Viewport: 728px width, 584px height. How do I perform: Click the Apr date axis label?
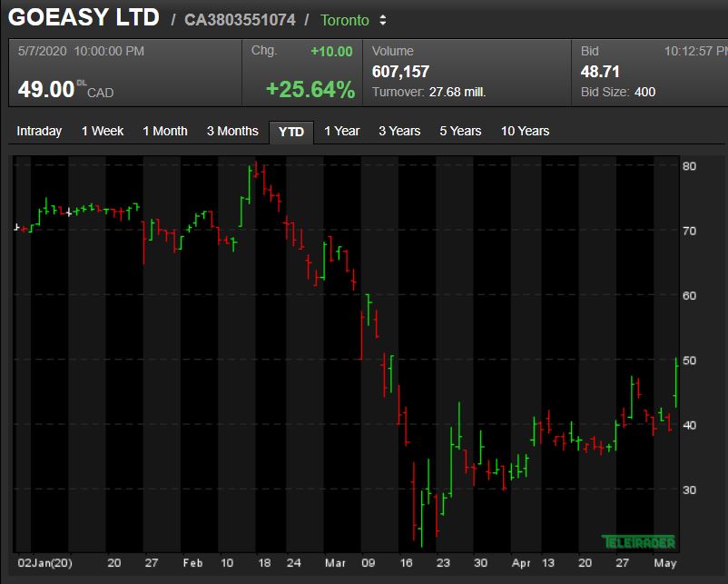[521, 563]
